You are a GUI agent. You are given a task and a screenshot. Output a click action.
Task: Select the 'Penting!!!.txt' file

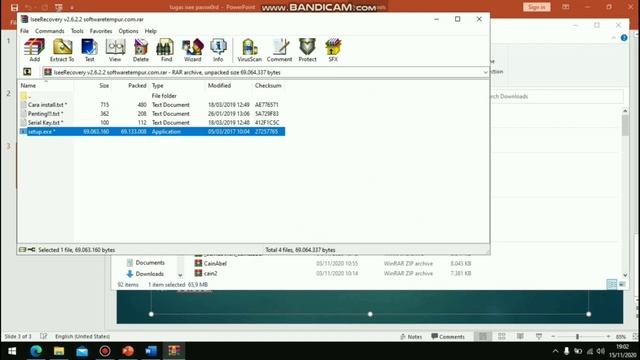(152, 114)
